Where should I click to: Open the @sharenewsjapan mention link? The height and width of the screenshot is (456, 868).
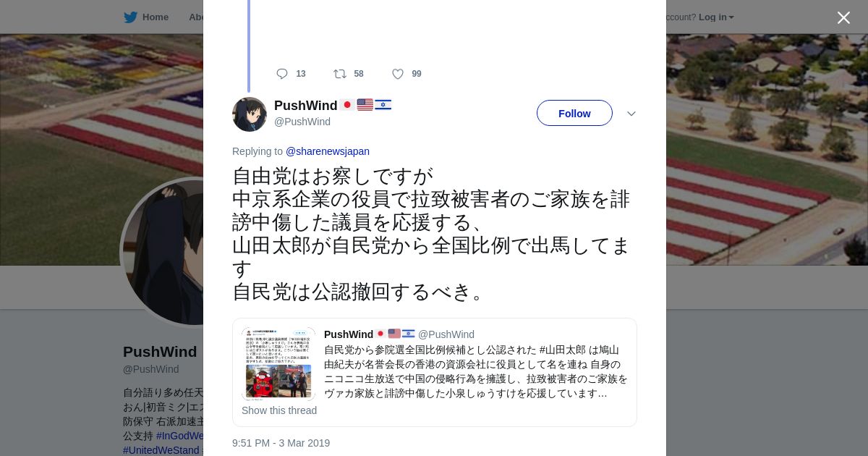click(328, 151)
